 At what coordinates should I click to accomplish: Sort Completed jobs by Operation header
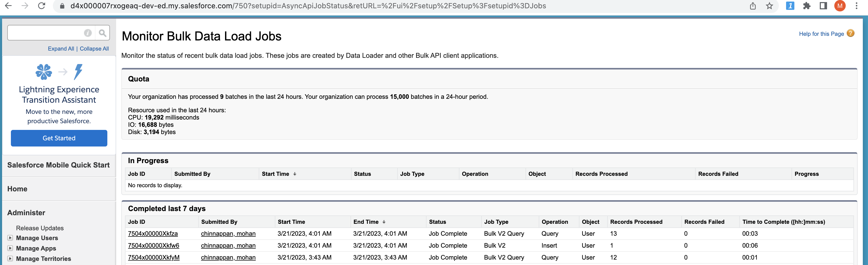point(555,222)
